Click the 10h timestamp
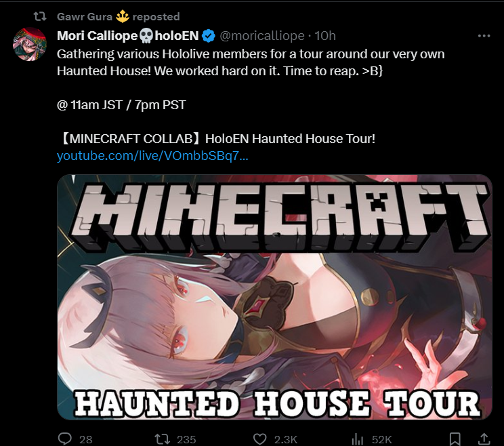 pos(325,36)
